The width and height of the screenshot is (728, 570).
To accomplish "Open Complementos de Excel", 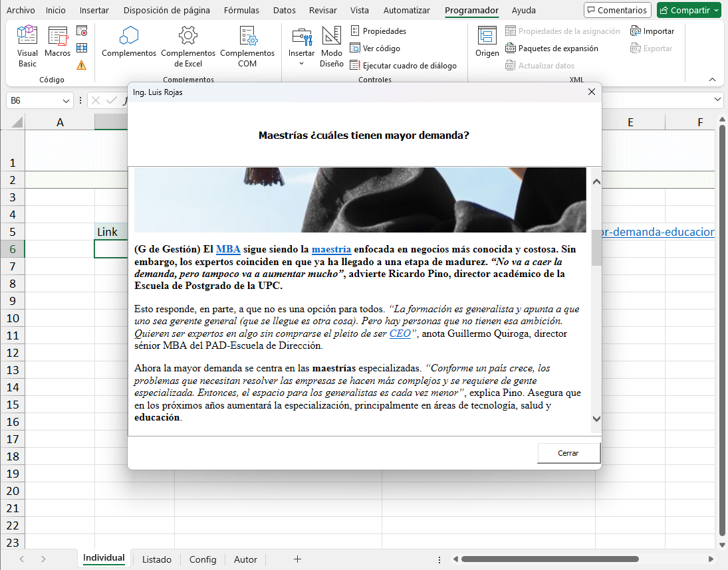I will (x=188, y=47).
